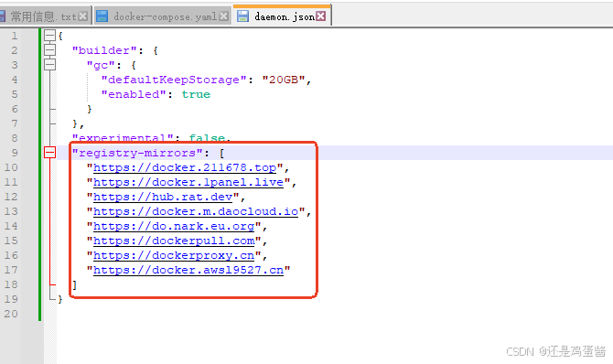Click line number 1 in the margin
Screen dimensions: 613x364
(15, 36)
